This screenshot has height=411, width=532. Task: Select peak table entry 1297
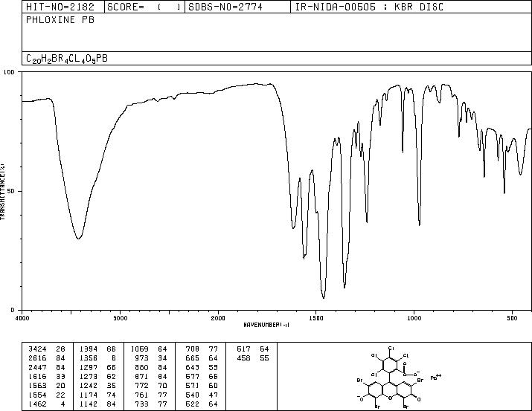pos(97,367)
